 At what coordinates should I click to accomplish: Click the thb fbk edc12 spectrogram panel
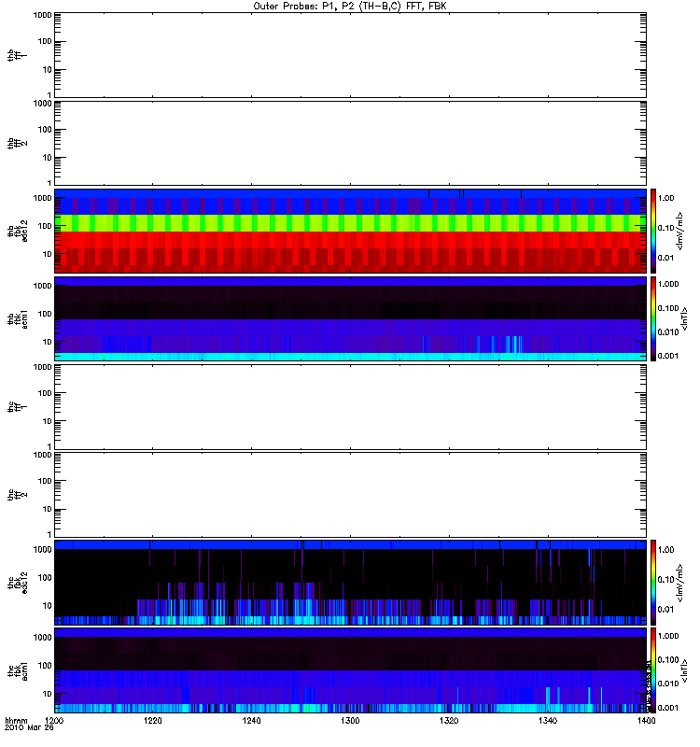coord(351,231)
